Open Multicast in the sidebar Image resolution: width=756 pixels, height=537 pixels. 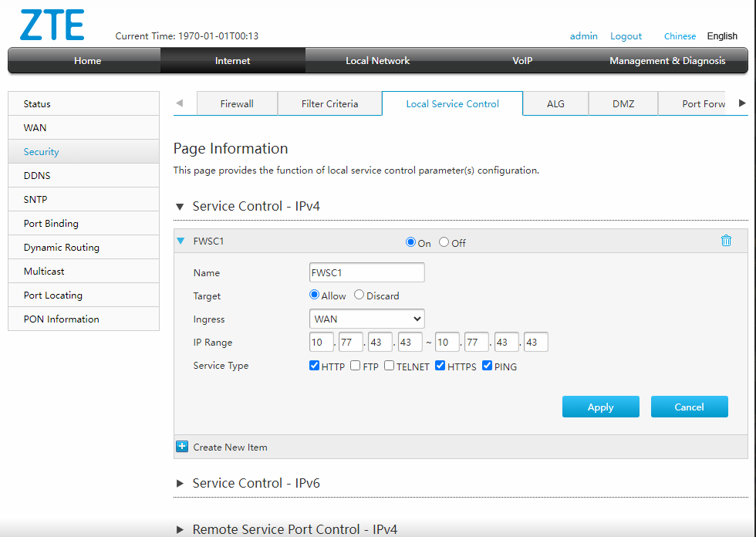coord(84,271)
